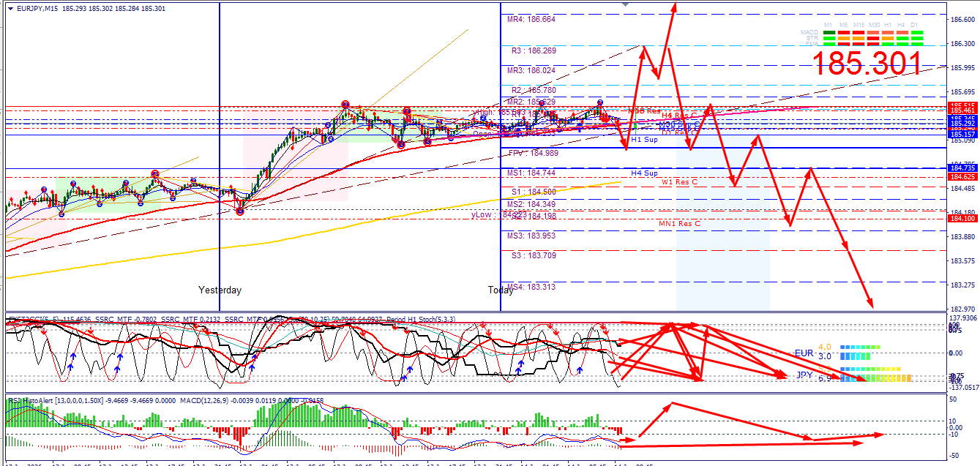Image resolution: width=980 pixels, height=466 pixels.
Task: Click the M1 timeframe header in the dashboard
Action: coord(828,26)
